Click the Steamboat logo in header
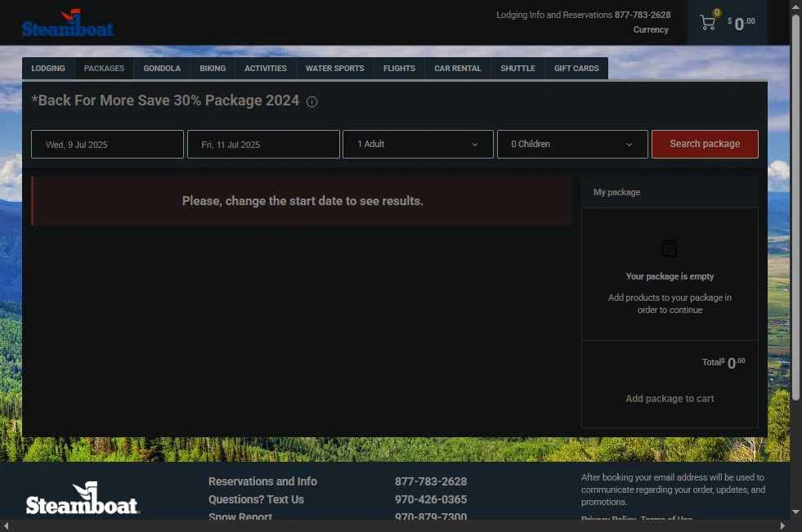 tap(67, 23)
